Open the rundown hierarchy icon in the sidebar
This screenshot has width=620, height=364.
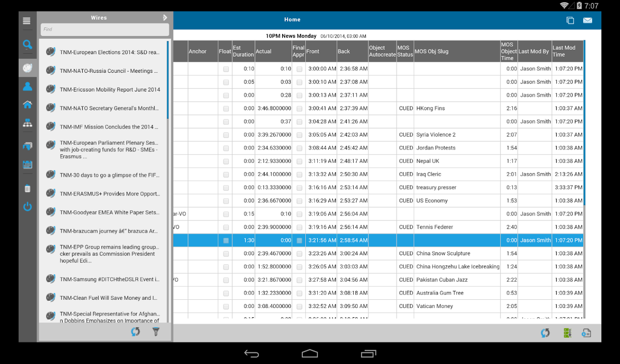tap(28, 123)
